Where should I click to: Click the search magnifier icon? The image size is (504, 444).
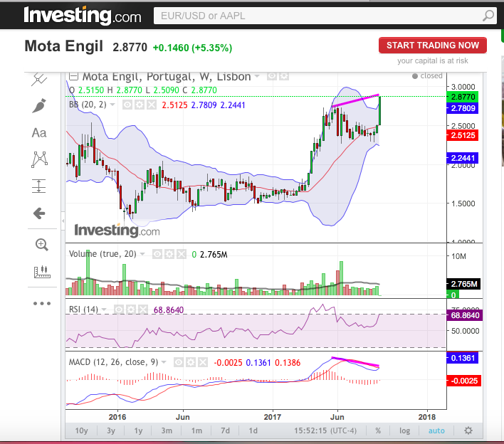(488, 16)
